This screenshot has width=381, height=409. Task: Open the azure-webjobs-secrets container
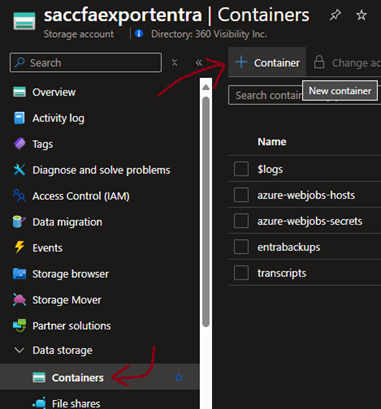click(x=309, y=221)
